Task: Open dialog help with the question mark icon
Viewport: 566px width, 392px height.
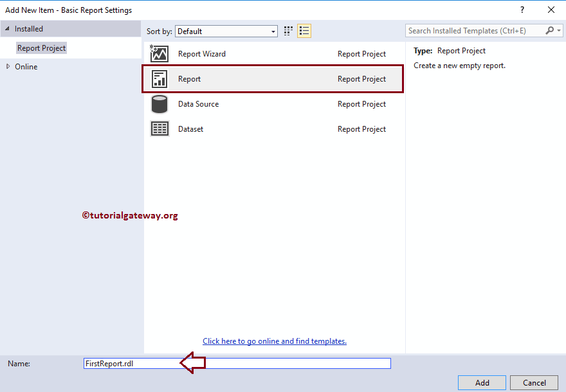Action: (x=522, y=10)
